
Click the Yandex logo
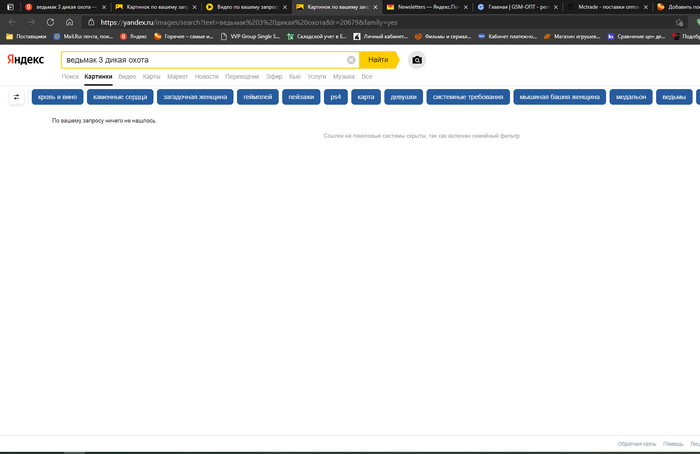(x=25, y=59)
